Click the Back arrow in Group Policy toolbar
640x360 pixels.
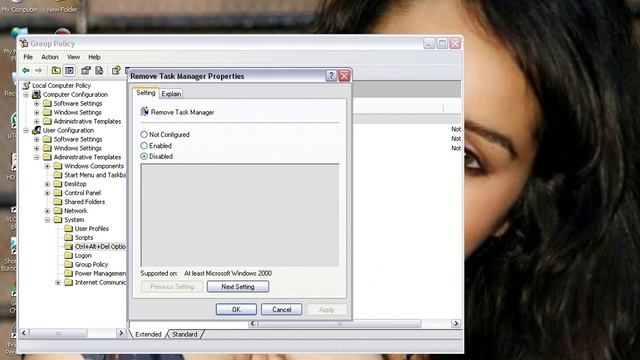click(x=26, y=71)
